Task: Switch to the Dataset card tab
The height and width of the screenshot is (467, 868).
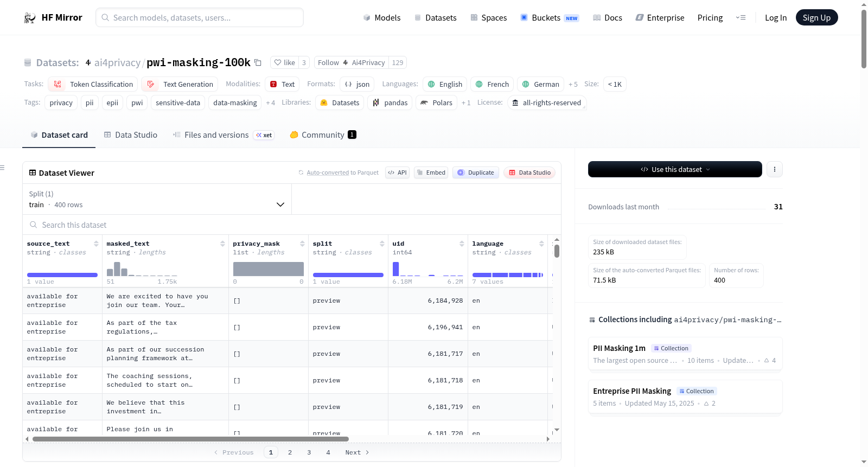Action: pos(59,135)
